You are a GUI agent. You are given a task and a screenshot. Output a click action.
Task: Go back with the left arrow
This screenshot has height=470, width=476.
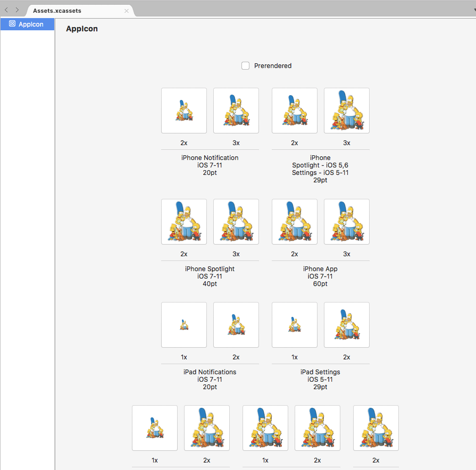(6, 10)
